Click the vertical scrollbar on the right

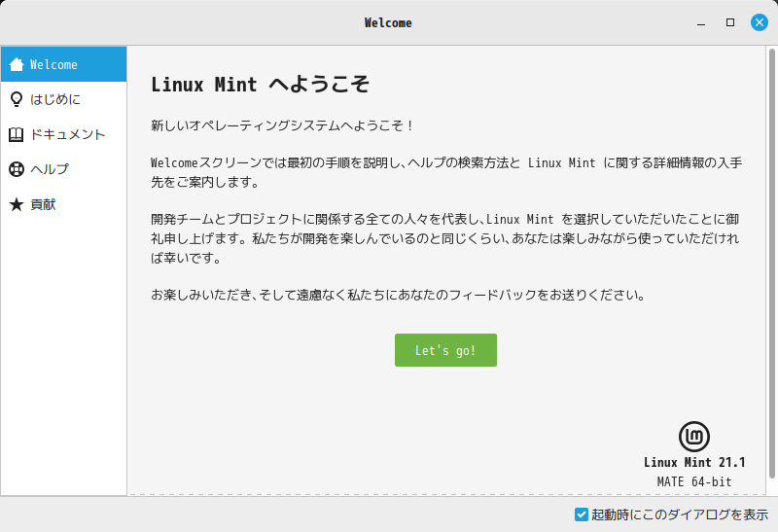point(771,263)
